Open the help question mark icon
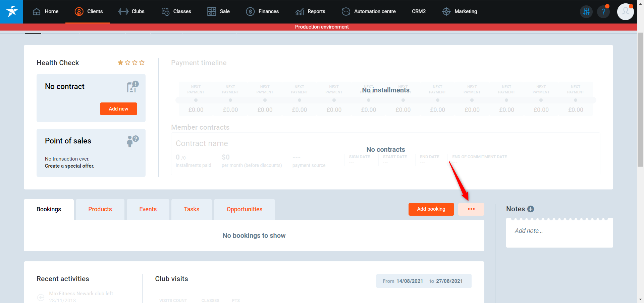The image size is (644, 303). point(603,12)
